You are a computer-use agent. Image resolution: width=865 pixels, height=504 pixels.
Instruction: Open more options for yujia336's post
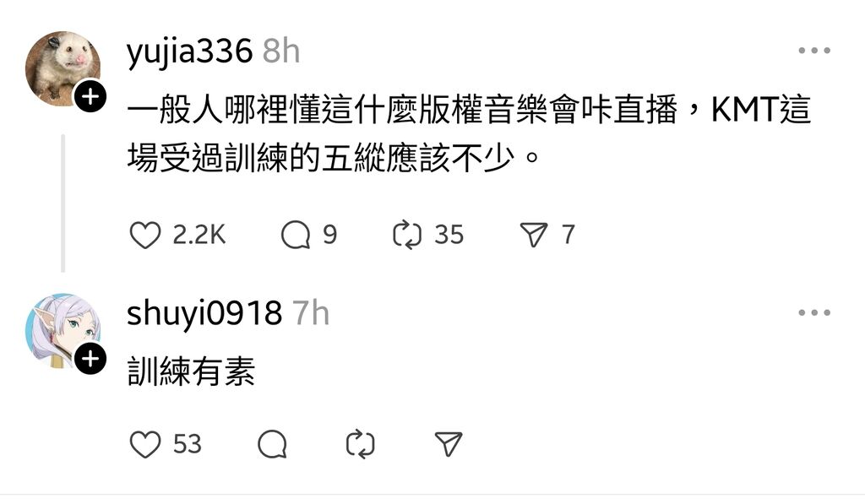(x=814, y=51)
